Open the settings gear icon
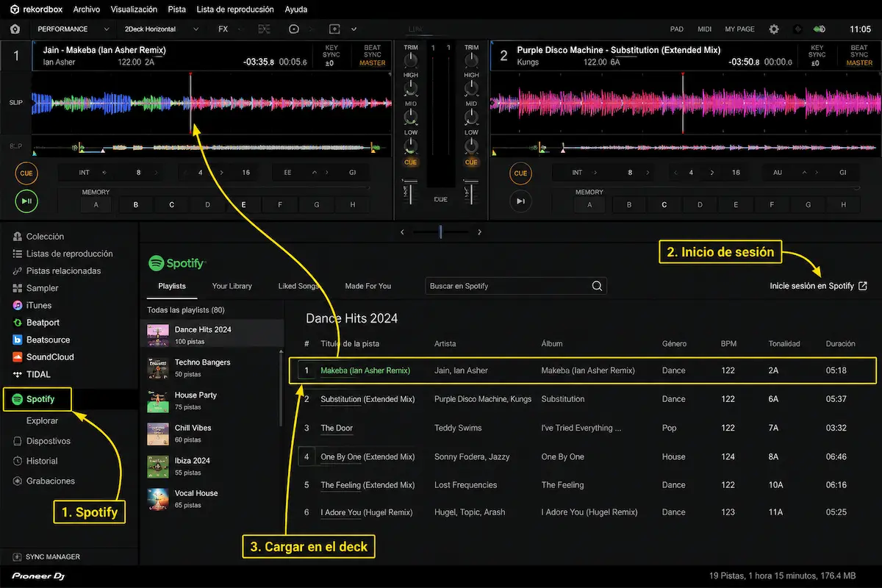 point(774,29)
